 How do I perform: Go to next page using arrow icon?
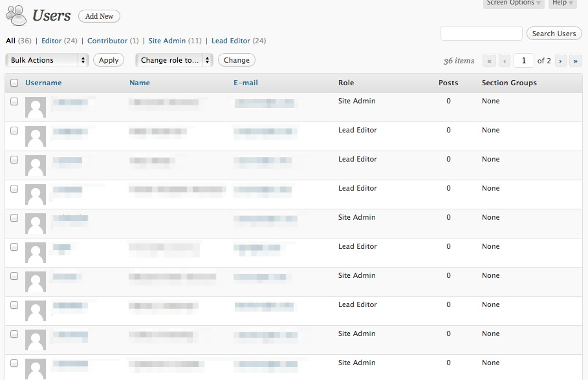click(560, 60)
